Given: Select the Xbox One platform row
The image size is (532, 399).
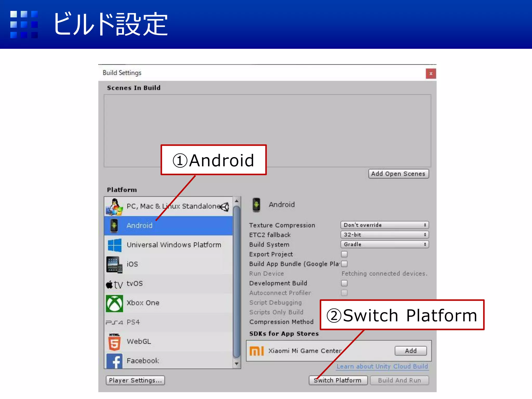Looking at the screenshot, I should (x=168, y=303).
